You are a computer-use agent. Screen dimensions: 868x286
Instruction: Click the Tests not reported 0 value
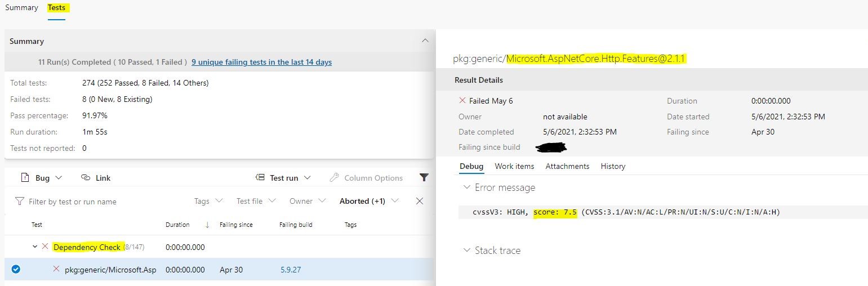[84, 148]
